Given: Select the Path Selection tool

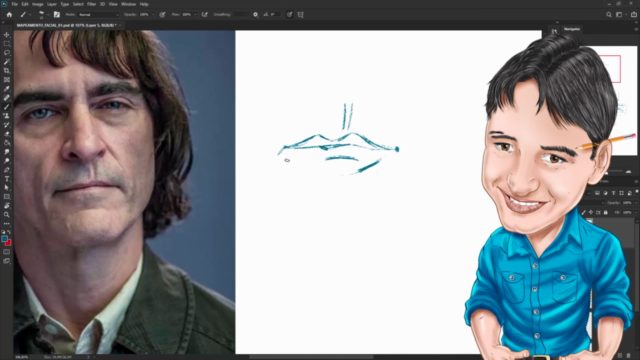Looking at the screenshot, I should pos(7,188).
